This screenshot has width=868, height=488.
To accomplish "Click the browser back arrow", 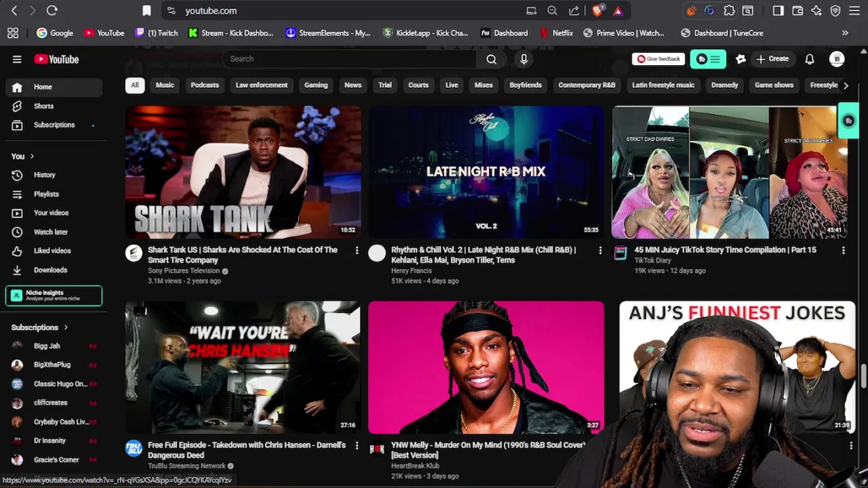I will (x=14, y=11).
